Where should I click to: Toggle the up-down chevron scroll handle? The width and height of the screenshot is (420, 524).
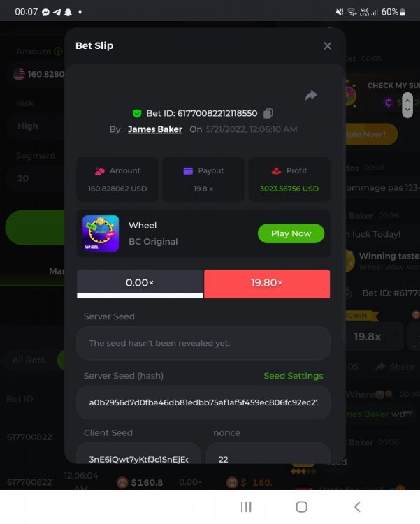coord(407,105)
